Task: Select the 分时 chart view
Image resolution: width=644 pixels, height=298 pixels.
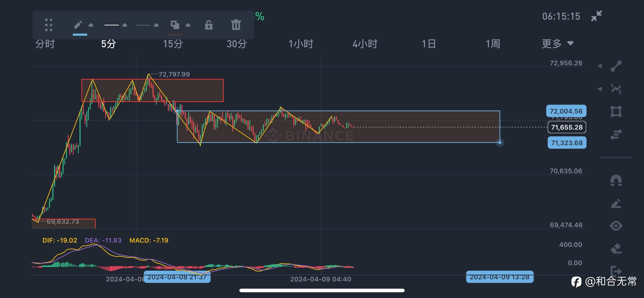Action: pyautogui.click(x=45, y=44)
